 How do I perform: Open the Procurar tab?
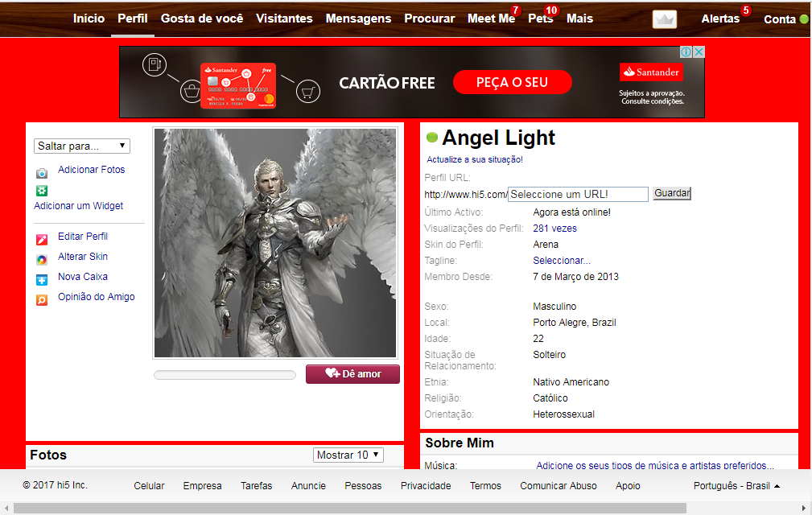429,19
